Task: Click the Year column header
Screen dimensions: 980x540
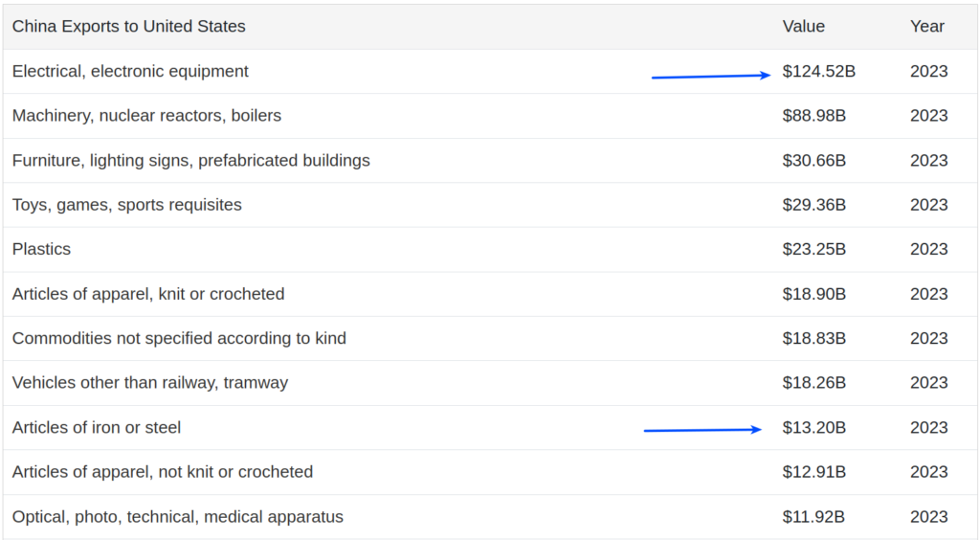Action: click(926, 27)
